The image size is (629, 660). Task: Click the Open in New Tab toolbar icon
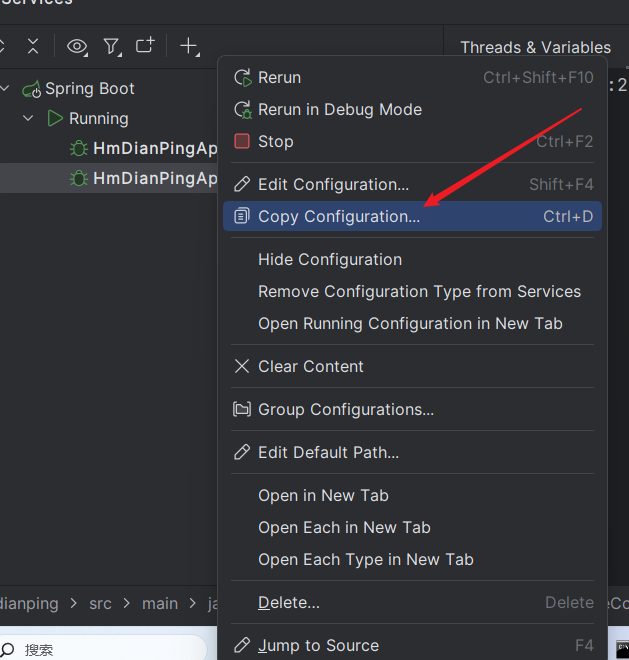(x=145, y=45)
